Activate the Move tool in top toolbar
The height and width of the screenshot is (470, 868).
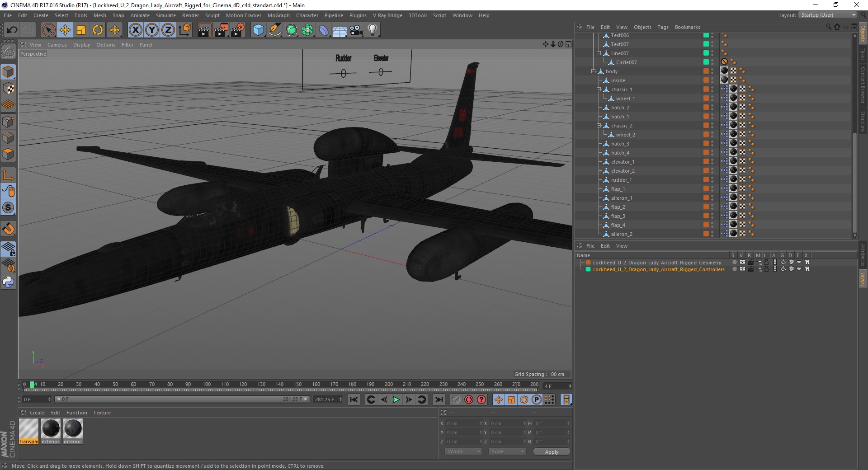(65, 30)
